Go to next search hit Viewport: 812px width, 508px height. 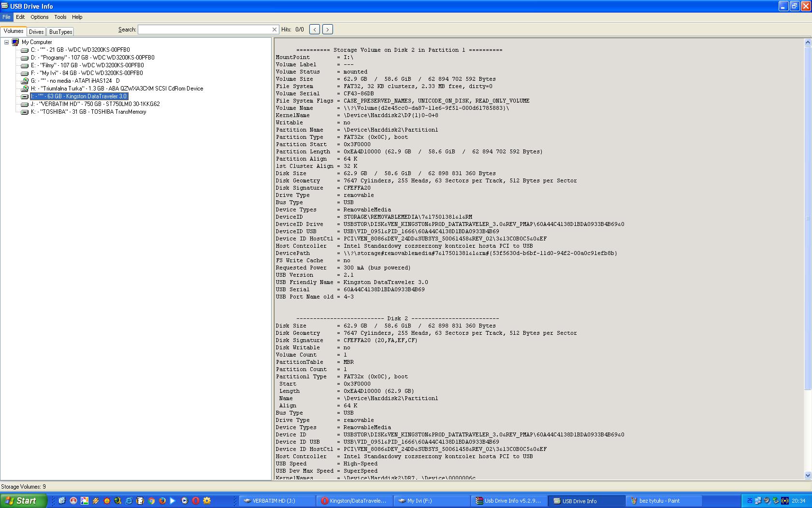pyautogui.click(x=328, y=30)
